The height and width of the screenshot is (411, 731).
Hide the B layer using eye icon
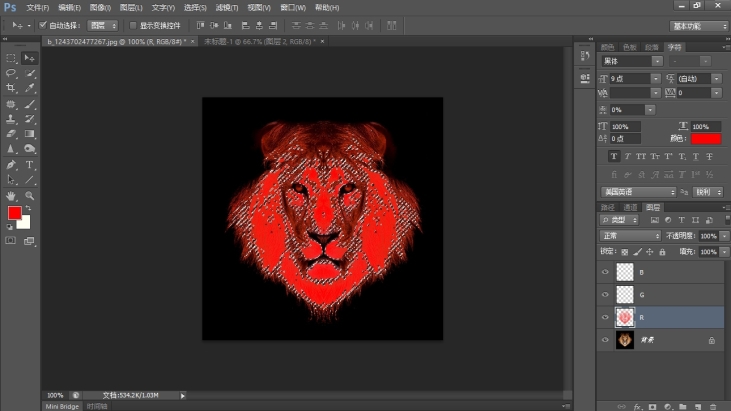(605, 272)
